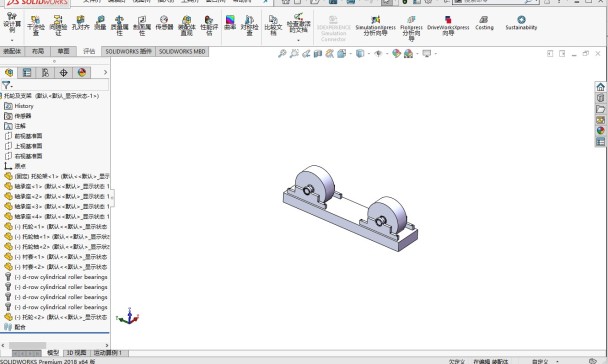Open 剖面属性 section properties
608x364 pixels.
[x=142, y=26]
